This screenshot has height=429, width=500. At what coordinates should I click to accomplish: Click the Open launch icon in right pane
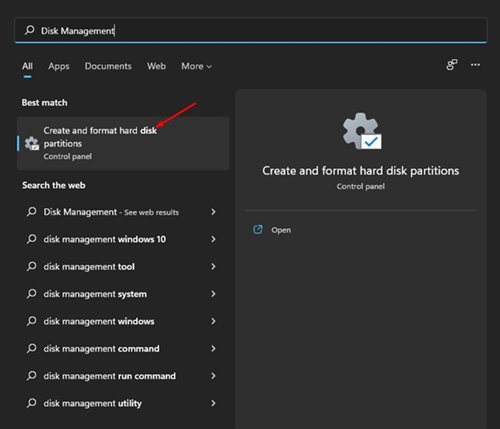pyautogui.click(x=258, y=229)
